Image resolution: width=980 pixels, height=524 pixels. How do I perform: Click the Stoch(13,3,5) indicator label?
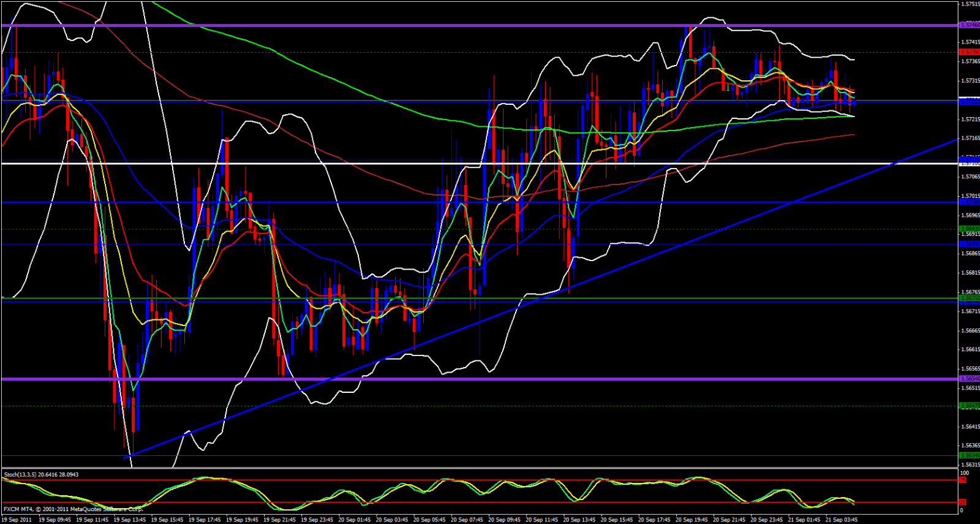(x=41, y=474)
